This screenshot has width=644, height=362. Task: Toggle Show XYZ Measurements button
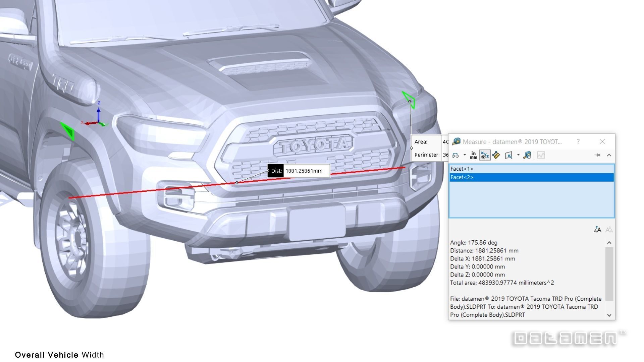[x=485, y=155]
